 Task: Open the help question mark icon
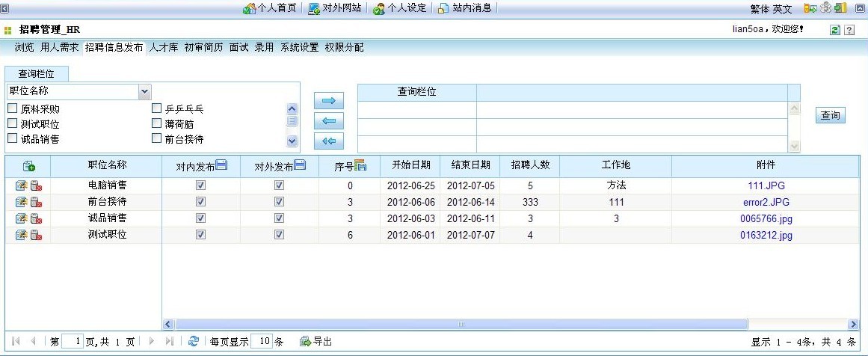click(849, 30)
